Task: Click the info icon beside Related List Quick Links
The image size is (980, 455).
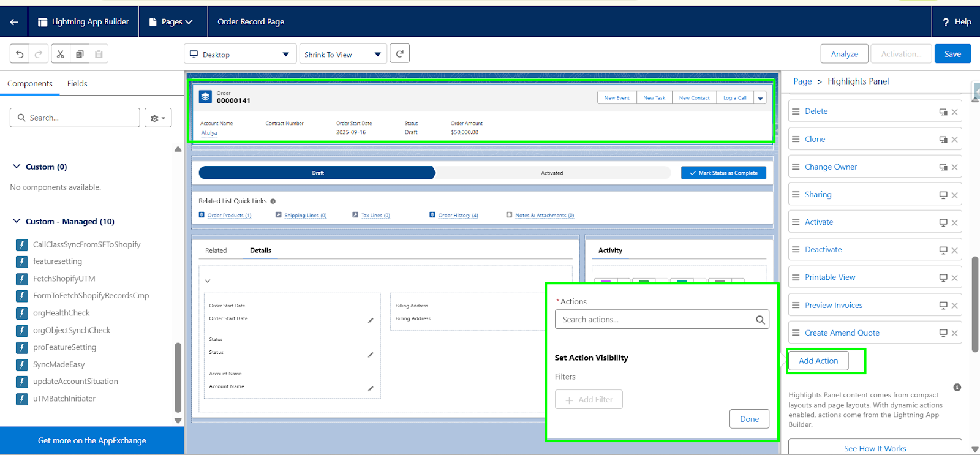Action: point(273,201)
